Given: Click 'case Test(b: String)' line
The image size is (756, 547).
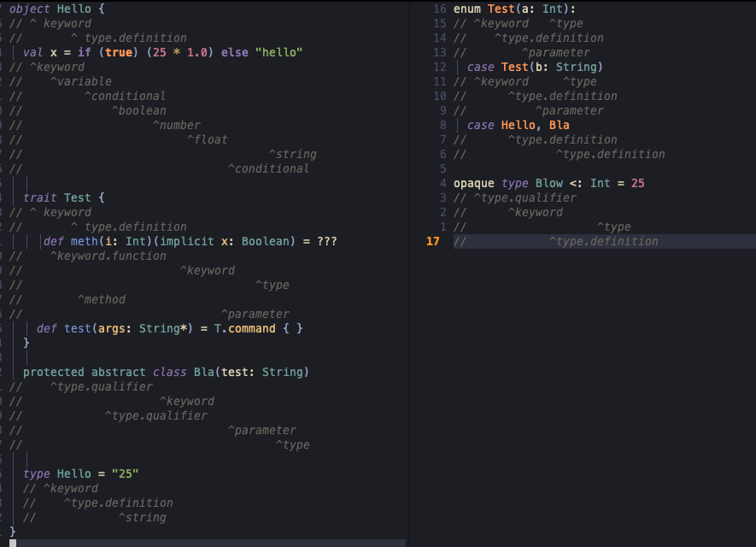Looking at the screenshot, I should point(535,67).
